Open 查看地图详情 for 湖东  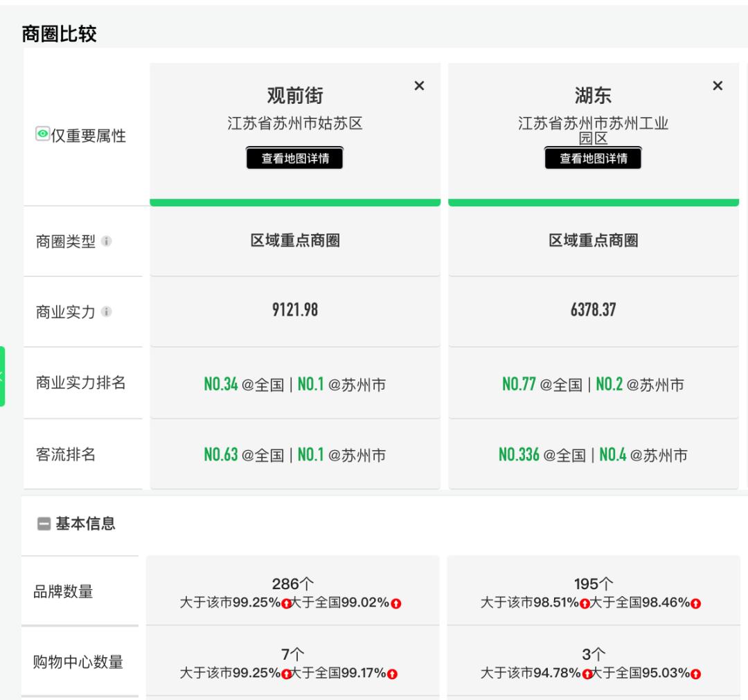click(x=593, y=159)
